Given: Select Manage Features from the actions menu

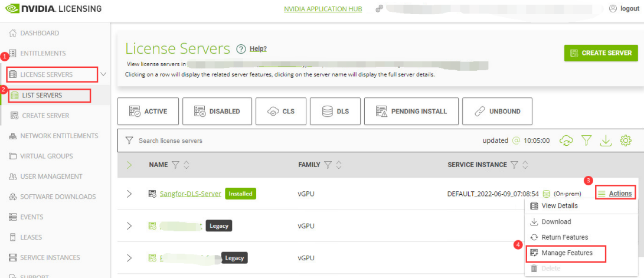Looking at the screenshot, I should tap(566, 253).
